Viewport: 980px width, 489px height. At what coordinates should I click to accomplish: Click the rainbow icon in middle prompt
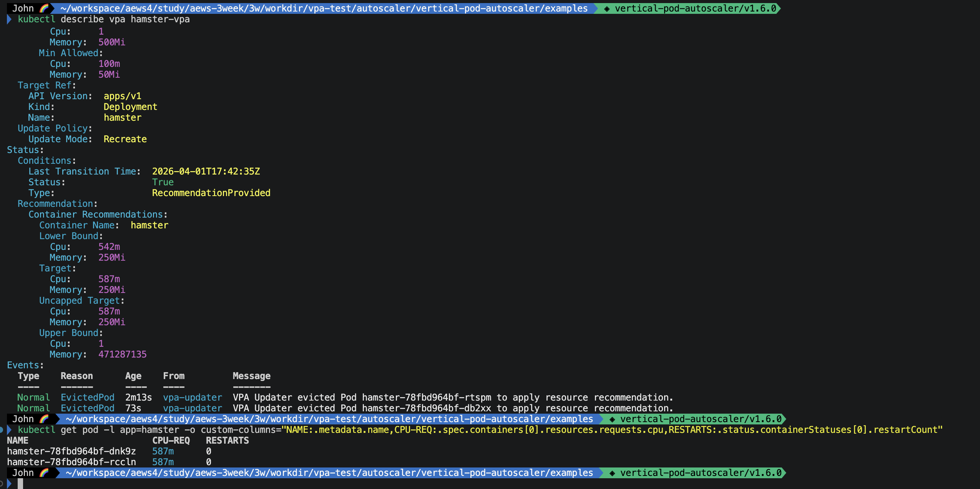pos(44,419)
